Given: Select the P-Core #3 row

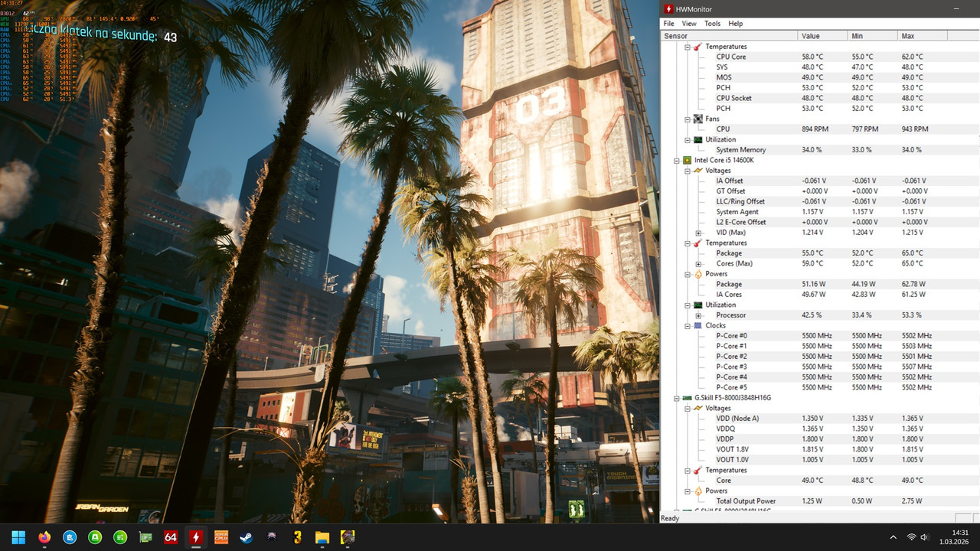Looking at the screenshot, I should pos(818,367).
